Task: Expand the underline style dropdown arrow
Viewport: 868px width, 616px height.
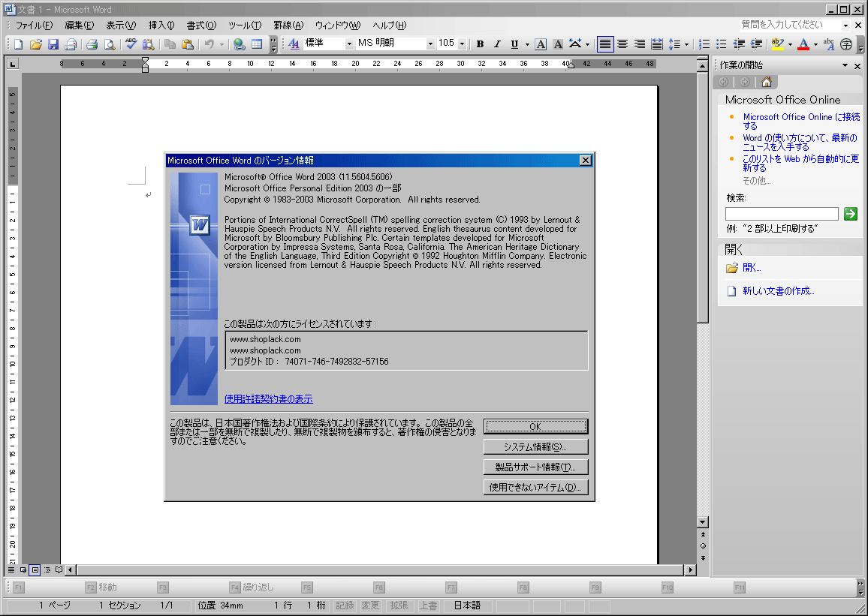Action: pos(527,44)
